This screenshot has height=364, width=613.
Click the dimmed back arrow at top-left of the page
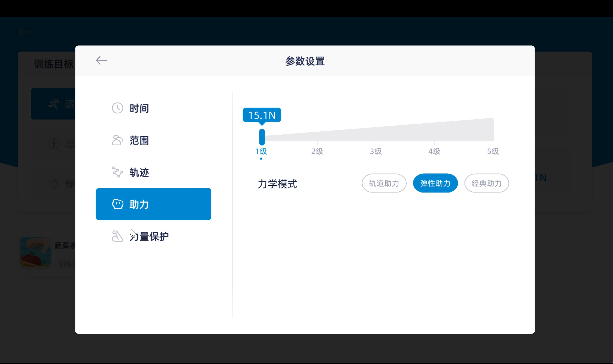coord(24,32)
